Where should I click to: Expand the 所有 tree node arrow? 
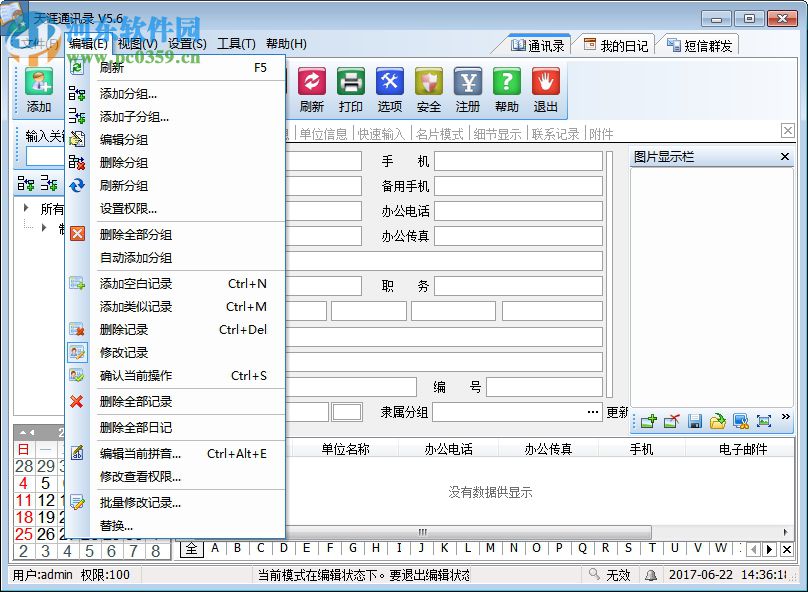[x=26, y=208]
